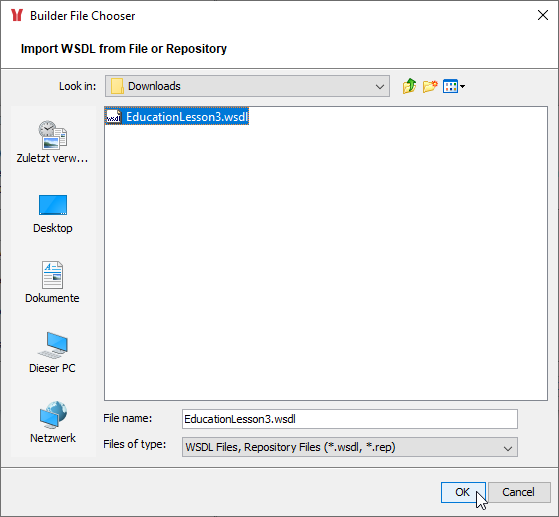Click into the File name field
This screenshot has height=517, width=559.
point(350,419)
